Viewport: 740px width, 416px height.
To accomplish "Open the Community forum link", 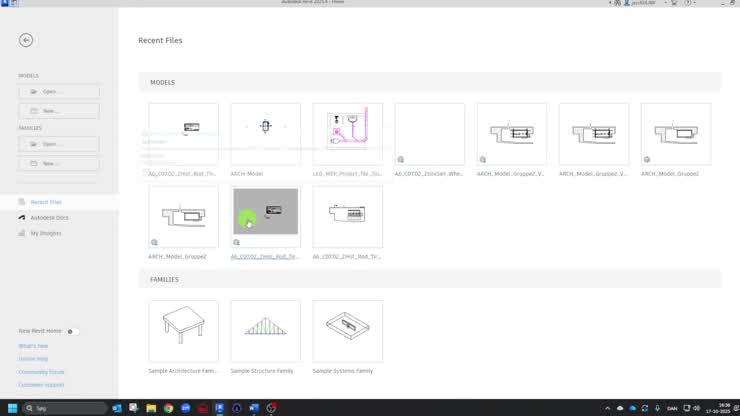I will click(x=41, y=372).
